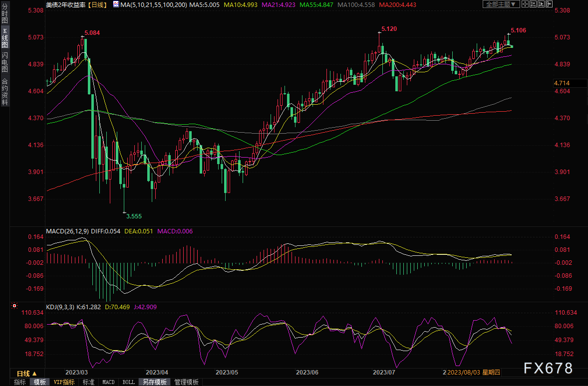Click the MACD:0.006 value

pos(175,231)
